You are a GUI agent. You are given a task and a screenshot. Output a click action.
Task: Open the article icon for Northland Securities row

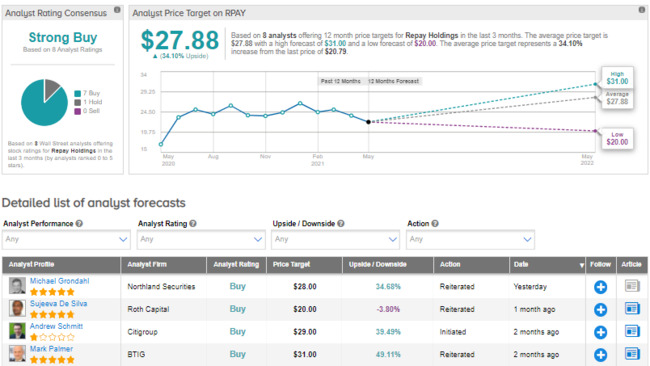632,286
